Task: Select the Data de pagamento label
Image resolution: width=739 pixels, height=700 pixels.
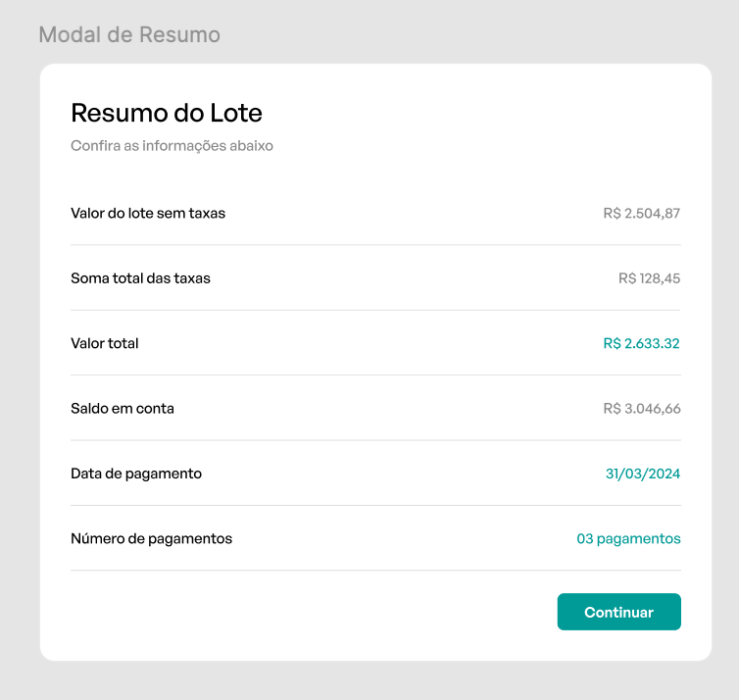Action: [x=136, y=474]
